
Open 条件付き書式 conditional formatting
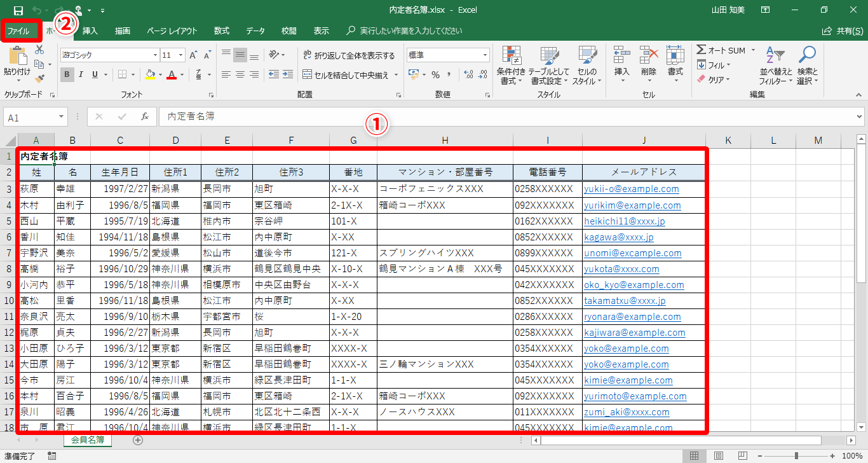511,65
